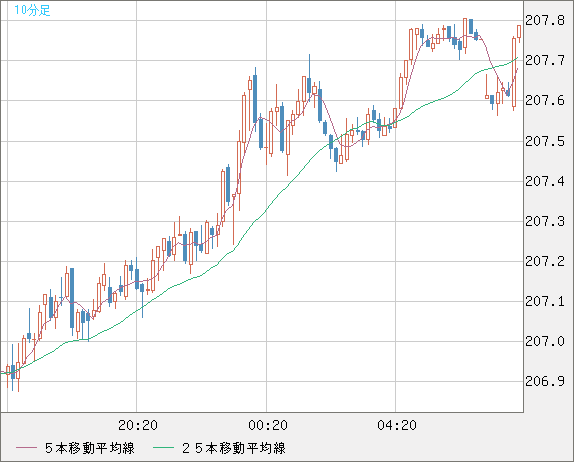Click the 25本移動平均線 legend label
574x462 pixels.
234,448
